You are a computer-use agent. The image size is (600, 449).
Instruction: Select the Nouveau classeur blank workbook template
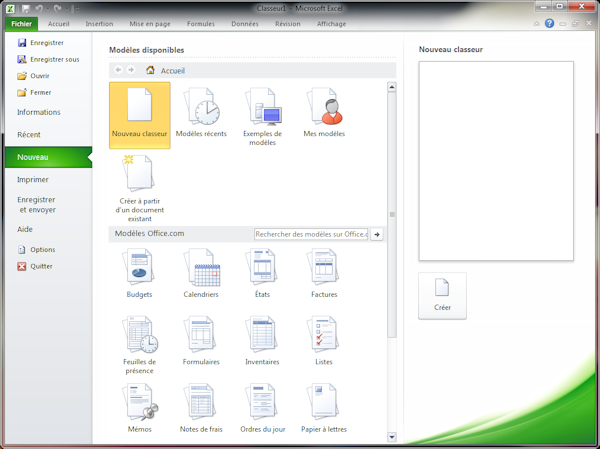click(140, 114)
